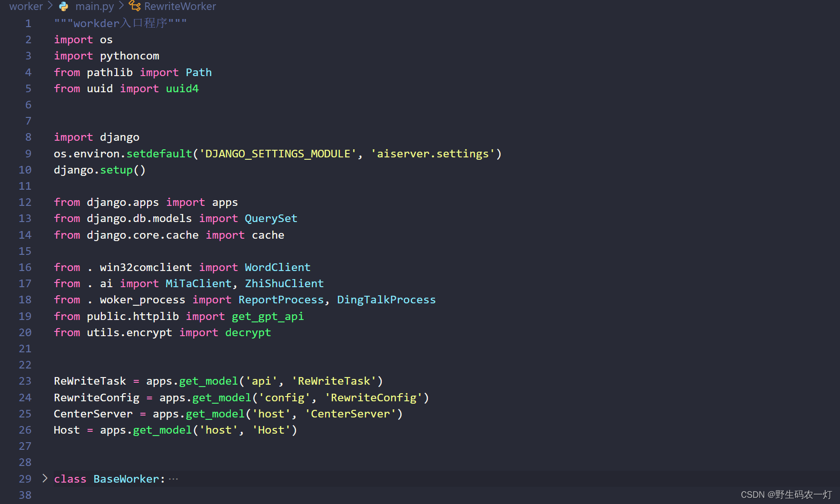Click 'ReportProcess' import name
Screen dimensions: 840x504
click(281, 300)
